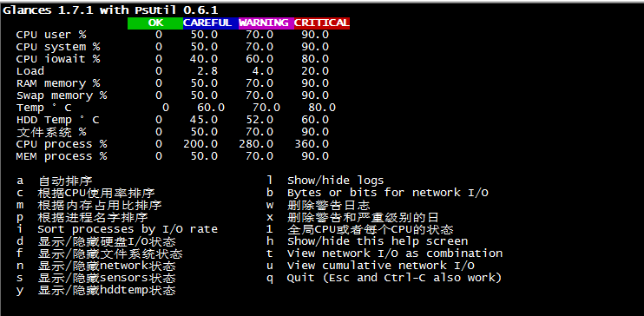Click the 'HDD Temp ° C' label
The width and height of the screenshot is (644, 316).
[x=58, y=120]
